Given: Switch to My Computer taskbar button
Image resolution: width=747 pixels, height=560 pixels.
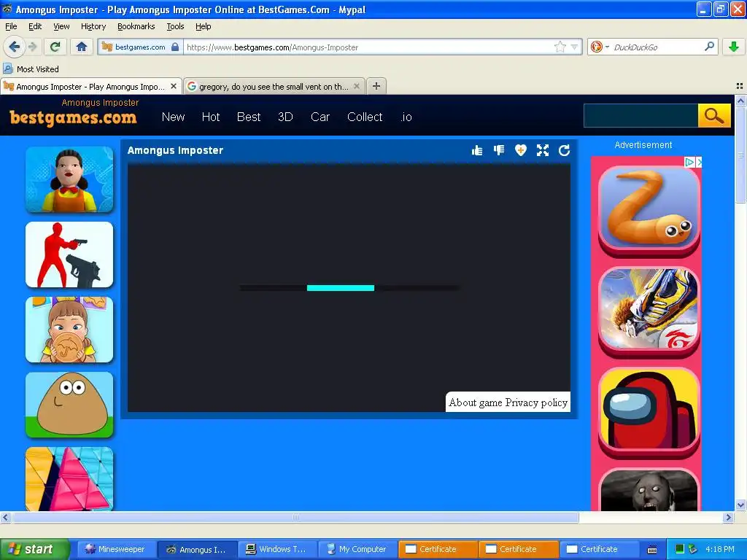Looking at the screenshot, I should [356, 549].
